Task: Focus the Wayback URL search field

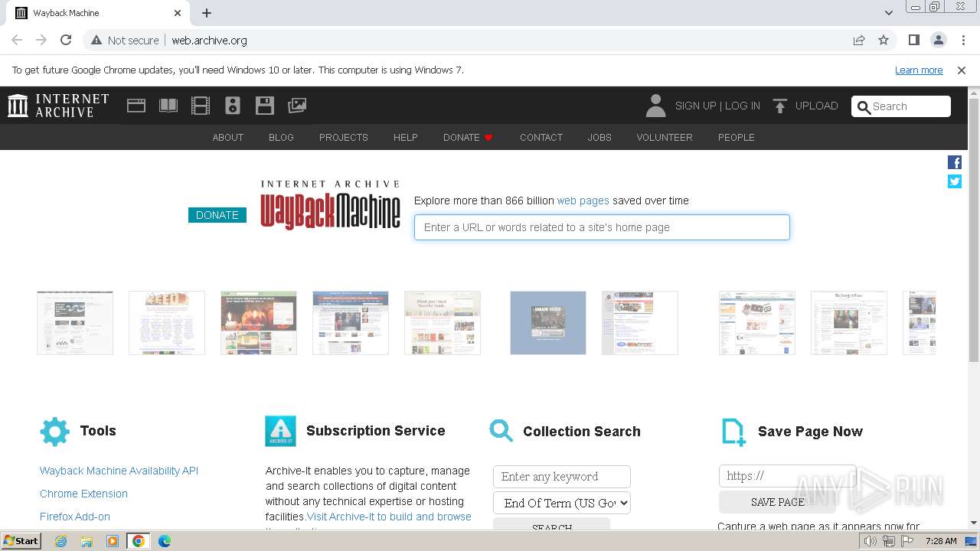Action: pos(602,227)
